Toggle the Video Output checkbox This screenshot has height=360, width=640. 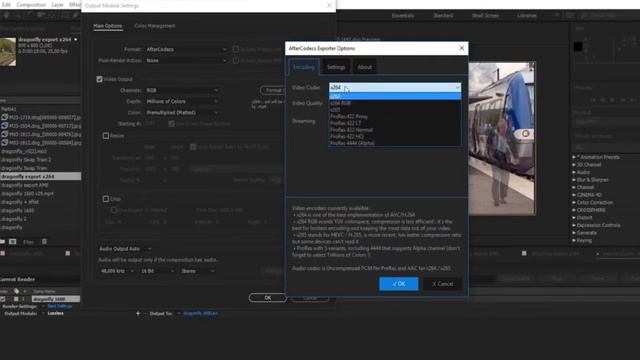[100, 79]
